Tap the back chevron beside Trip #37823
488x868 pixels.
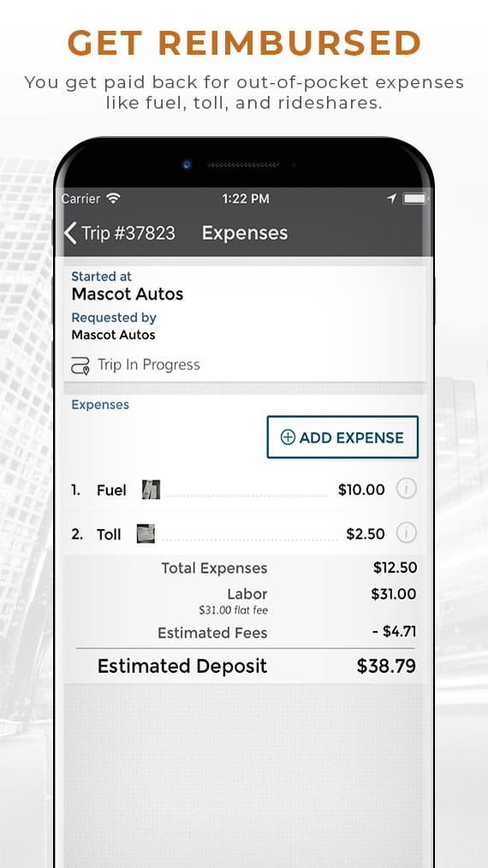tap(70, 233)
